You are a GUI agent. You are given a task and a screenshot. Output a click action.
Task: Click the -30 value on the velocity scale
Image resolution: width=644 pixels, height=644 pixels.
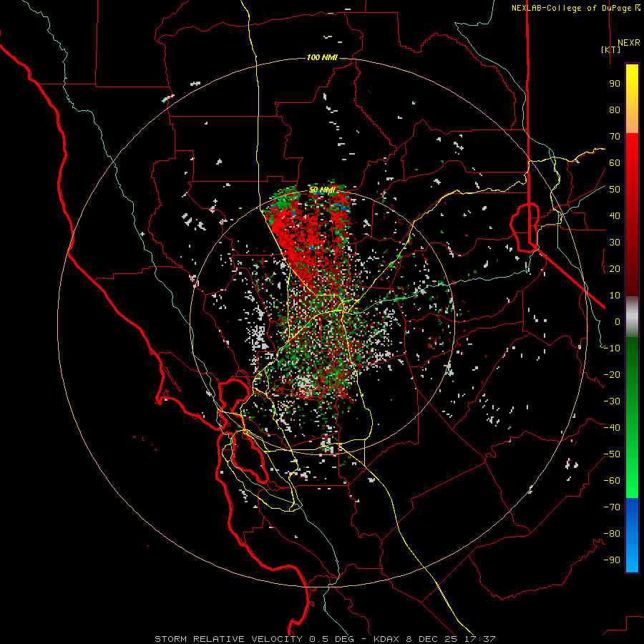tap(612, 401)
